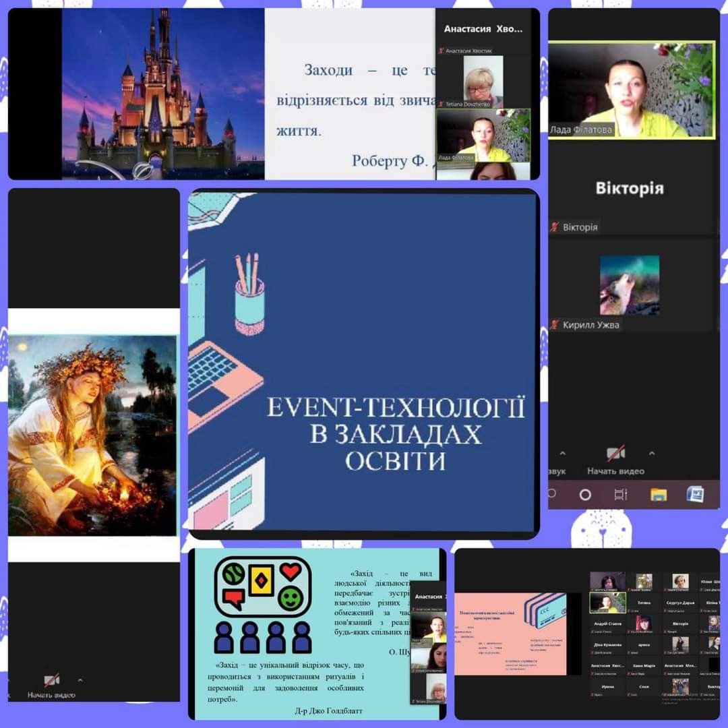Viewport: 728px width, 728px height.
Task: Open video options chevron in the wreath-girl painting panel
Action: click(80, 681)
